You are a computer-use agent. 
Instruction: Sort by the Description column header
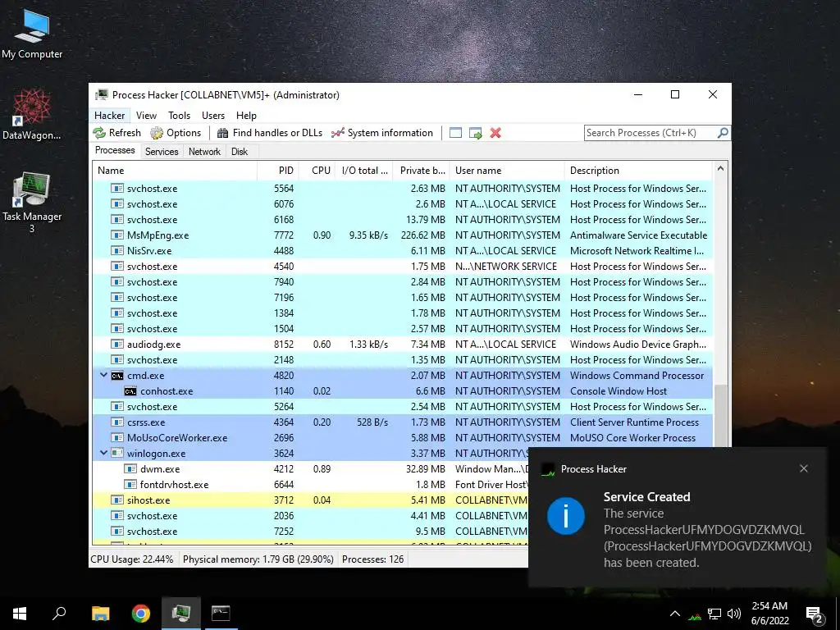click(x=638, y=171)
